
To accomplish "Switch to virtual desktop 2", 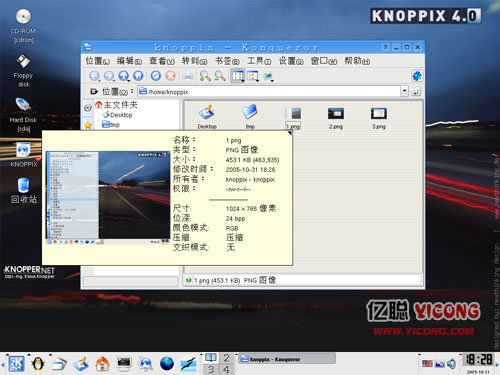I will [x=227, y=358].
